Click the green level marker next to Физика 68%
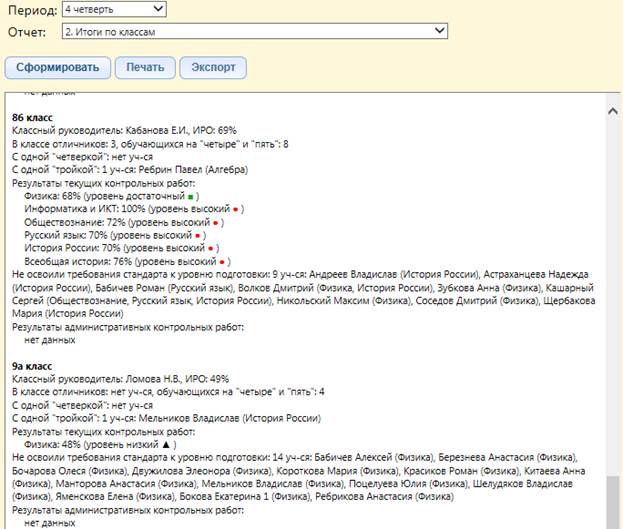Screen dimensions: 623x529 click(x=191, y=197)
